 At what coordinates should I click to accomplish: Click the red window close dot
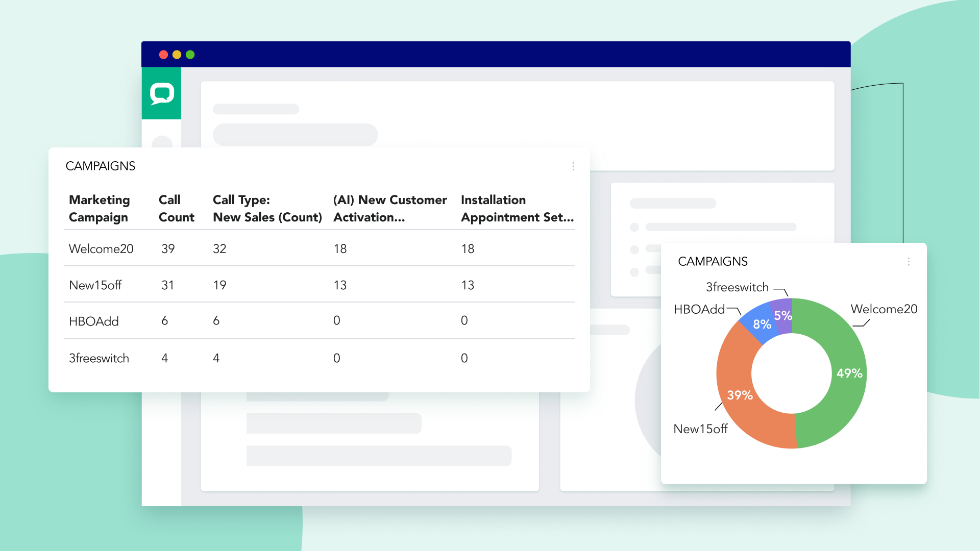click(163, 55)
